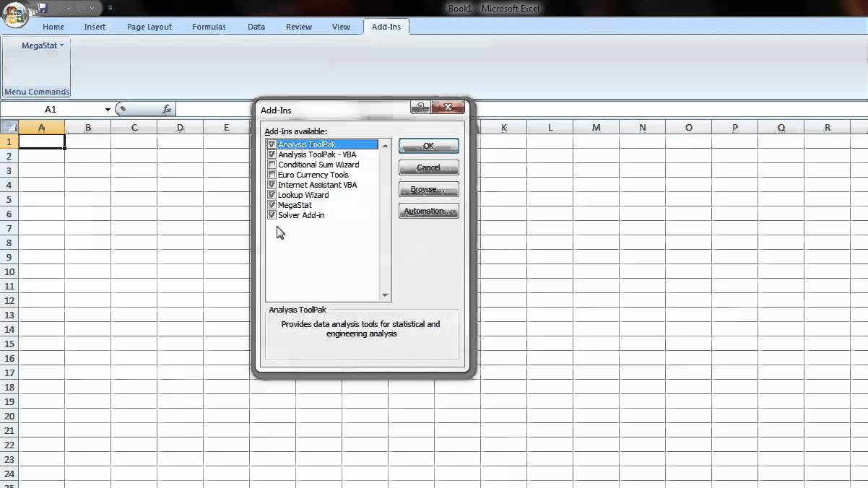Expand the MegaStat menu dropdown
The height and width of the screenshot is (488, 868).
[43, 45]
